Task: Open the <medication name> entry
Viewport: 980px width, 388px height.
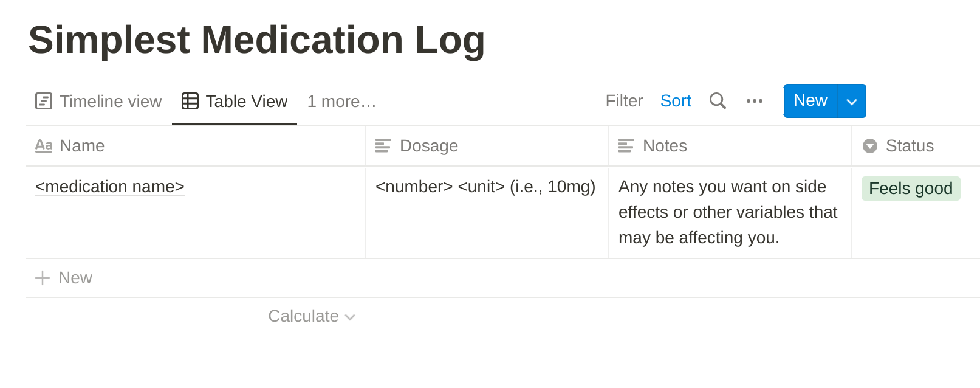Action: coord(110,187)
